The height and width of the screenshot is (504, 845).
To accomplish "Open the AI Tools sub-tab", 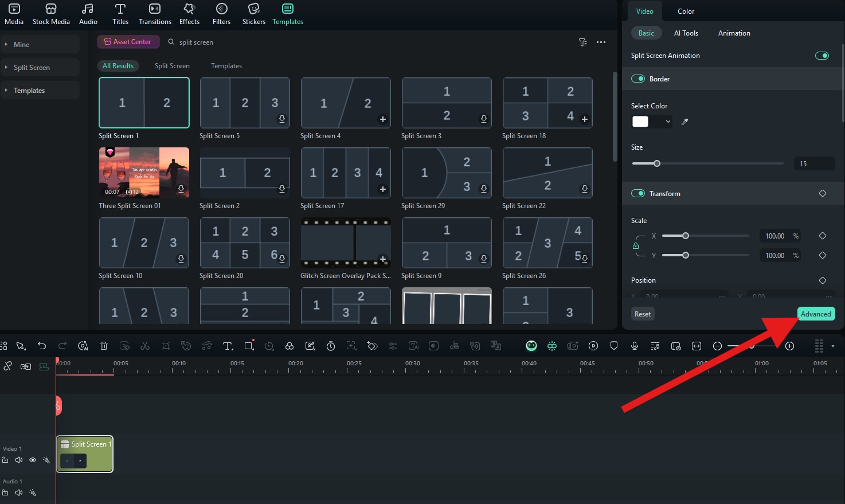I will point(686,33).
